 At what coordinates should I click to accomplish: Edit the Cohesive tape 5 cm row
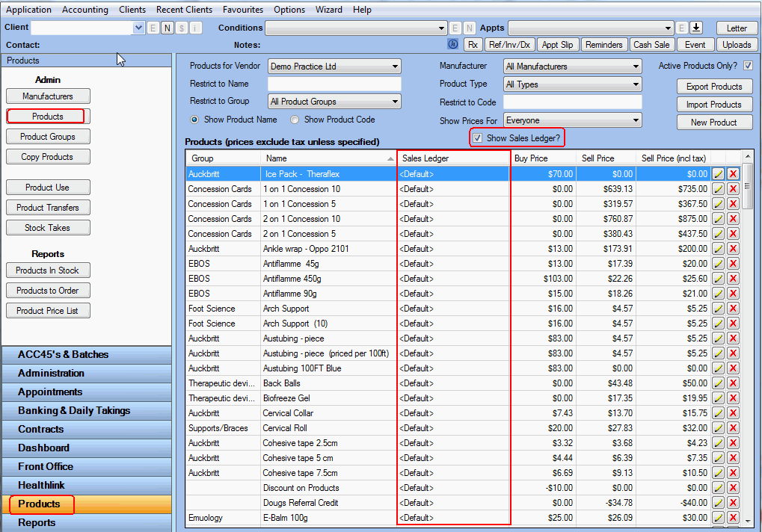point(719,458)
